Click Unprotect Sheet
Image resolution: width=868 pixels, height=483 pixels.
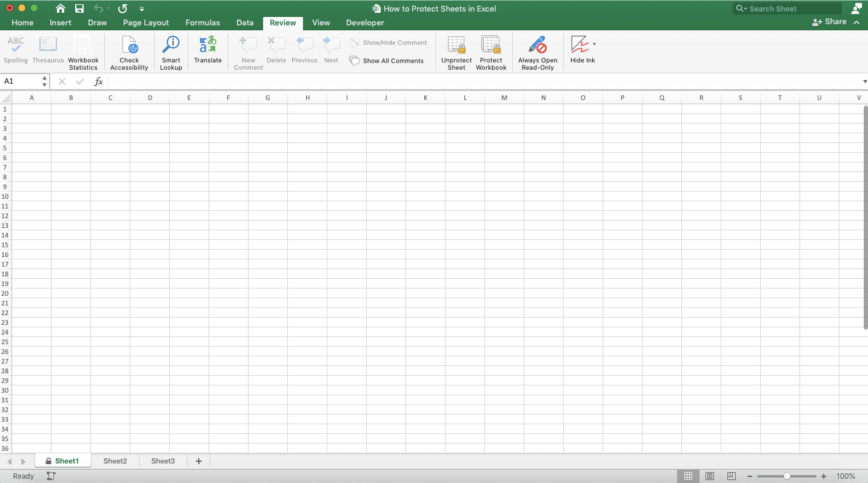click(x=456, y=53)
